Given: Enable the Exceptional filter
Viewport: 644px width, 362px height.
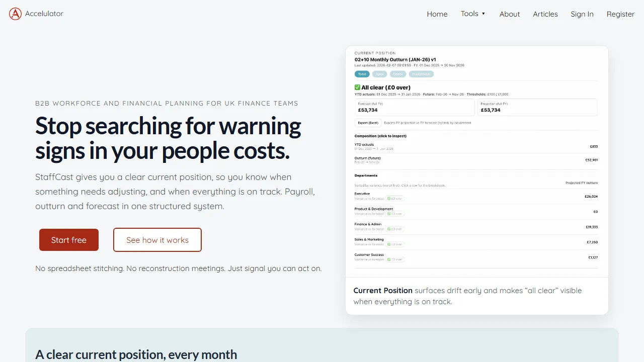Looking at the screenshot, I should click(421, 74).
